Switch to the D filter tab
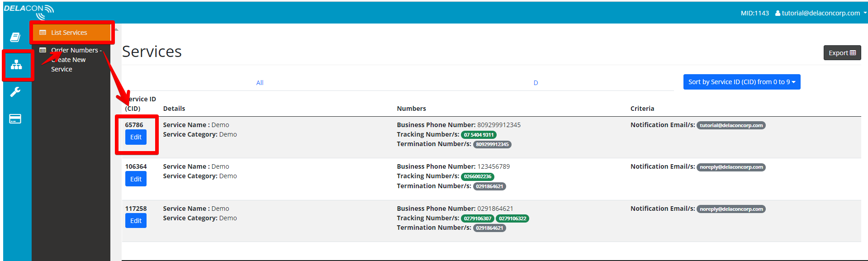Screen dimensions: 868x261 [x=536, y=83]
